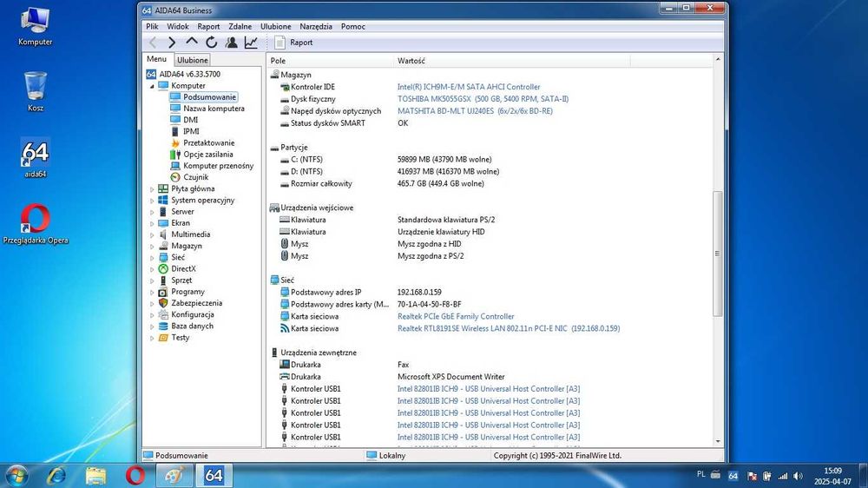Open MATSHITA BD-MLT UJ240ES link

[x=475, y=111]
